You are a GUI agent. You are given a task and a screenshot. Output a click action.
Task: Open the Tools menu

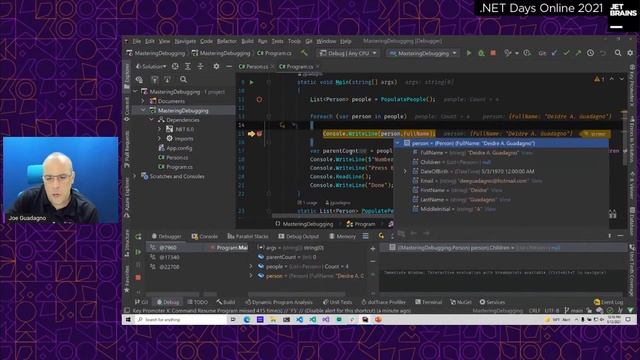294,41
